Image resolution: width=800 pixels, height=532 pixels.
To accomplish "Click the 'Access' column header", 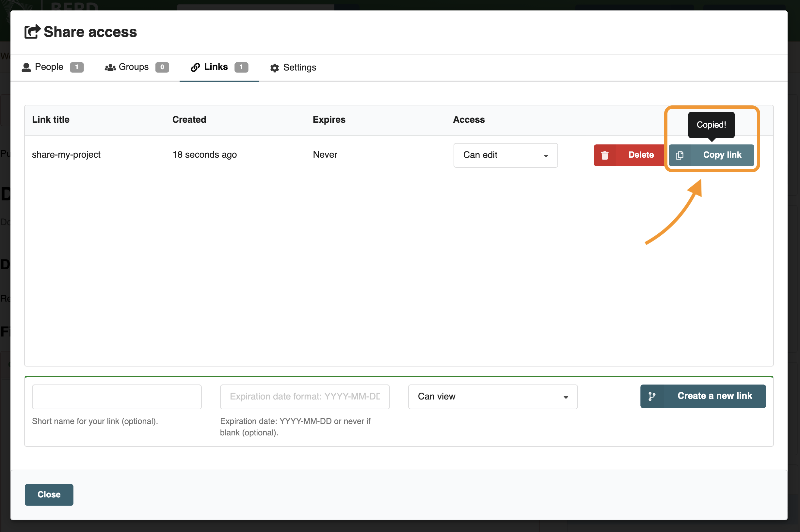I will 469,119.
